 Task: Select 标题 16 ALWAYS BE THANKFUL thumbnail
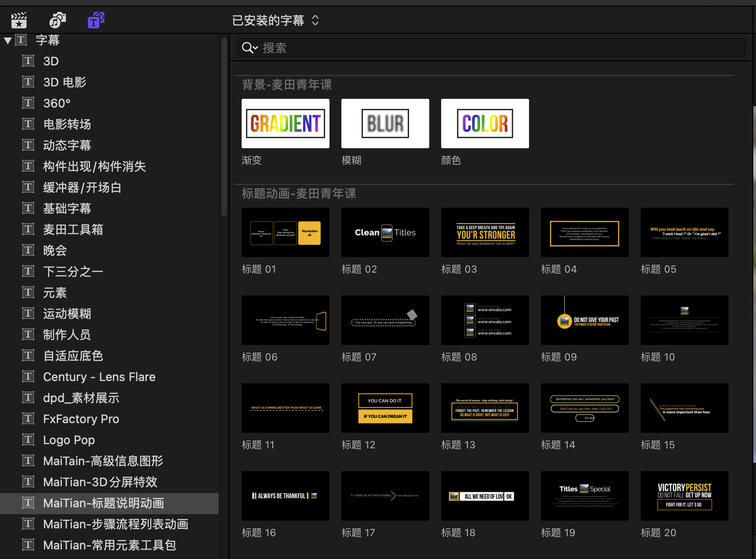(x=286, y=496)
